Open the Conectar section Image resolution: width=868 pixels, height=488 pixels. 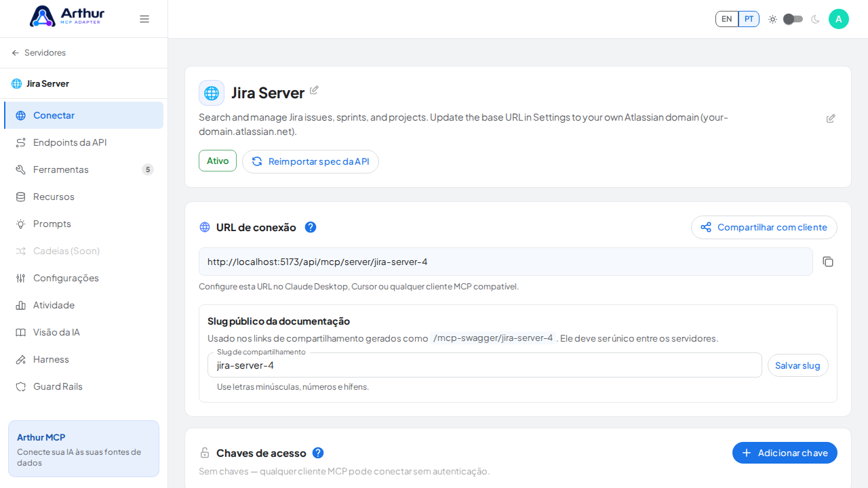83,115
